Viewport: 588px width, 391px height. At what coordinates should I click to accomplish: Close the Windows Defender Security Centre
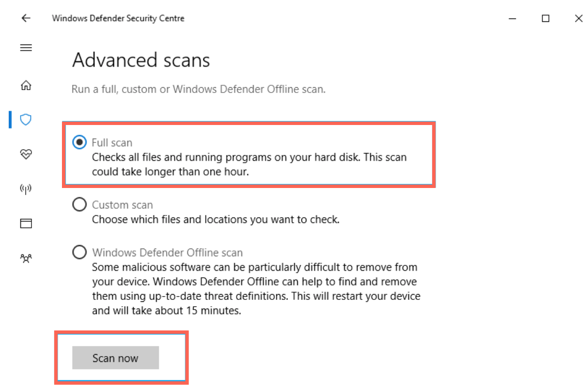pos(578,18)
